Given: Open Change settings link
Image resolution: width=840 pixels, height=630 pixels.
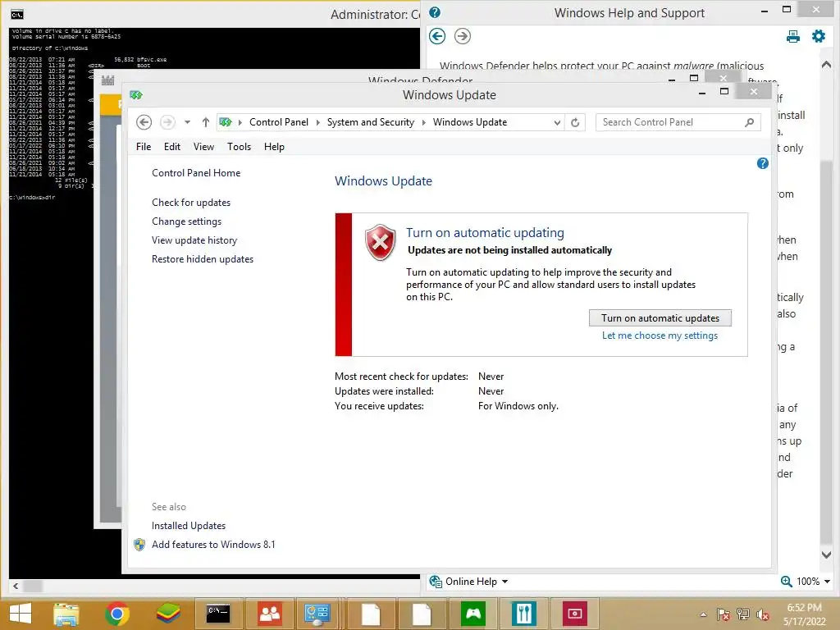Looking at the screenshot, I should click(x=186, y=221).
